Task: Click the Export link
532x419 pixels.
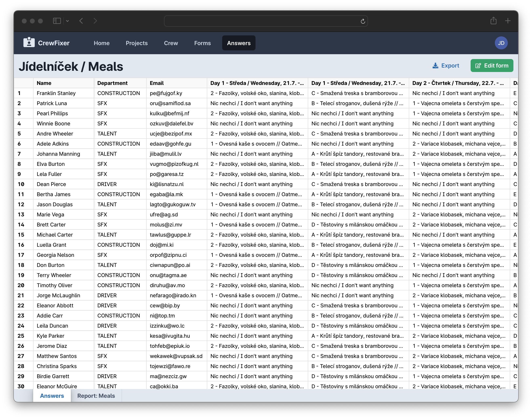Action: (x=446, y=66)
